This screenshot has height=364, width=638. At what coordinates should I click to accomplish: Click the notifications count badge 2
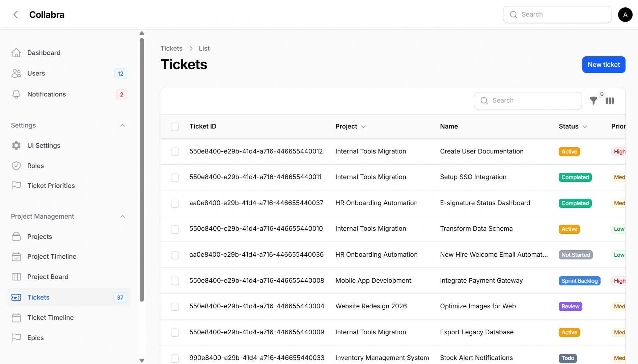pos(121,94)
